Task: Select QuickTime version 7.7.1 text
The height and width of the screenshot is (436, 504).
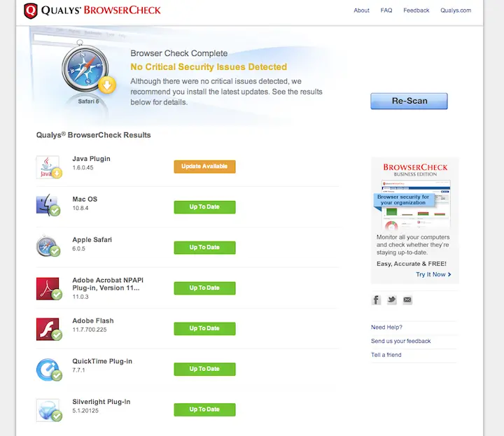Action: coord(78,370)
